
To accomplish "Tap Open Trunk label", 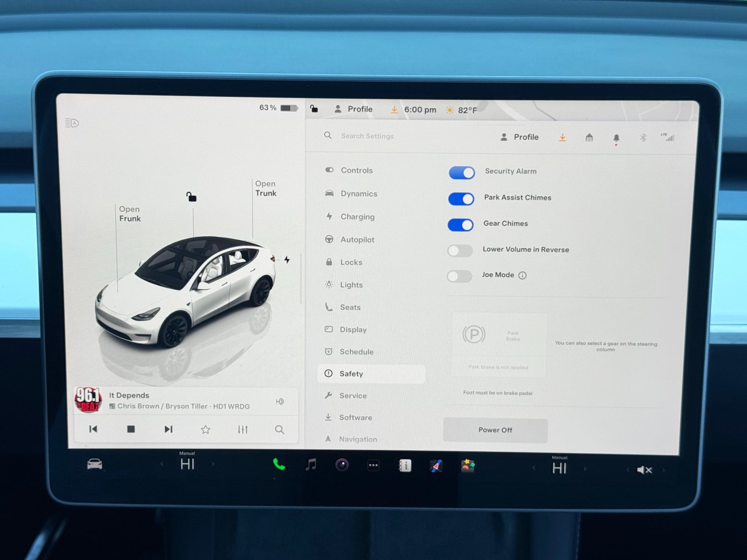I will 266,189.
